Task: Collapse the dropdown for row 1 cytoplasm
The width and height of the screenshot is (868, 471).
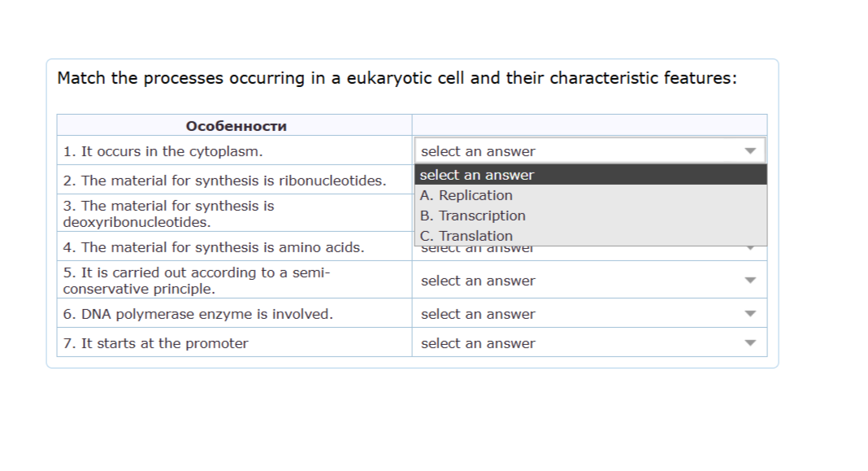Action: pyautogui.click(x=590, y=150)
